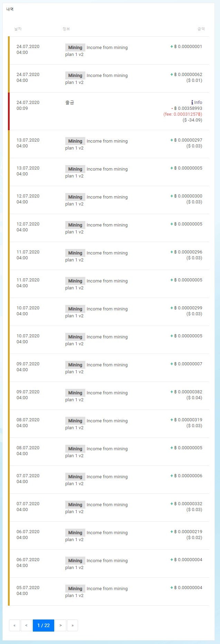This screenshot has height=644, width=220.
Task: Click the < previous page arrow
Action: [26, 625]
